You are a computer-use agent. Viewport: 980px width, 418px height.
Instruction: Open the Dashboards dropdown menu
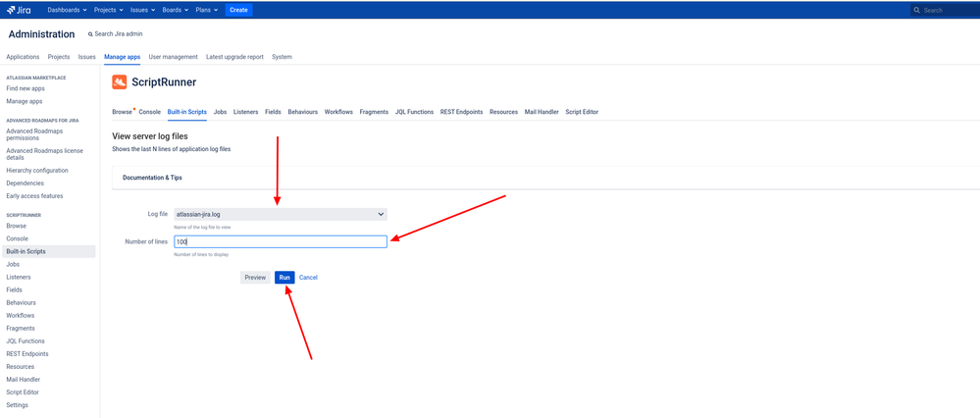[x=67, y=10]
